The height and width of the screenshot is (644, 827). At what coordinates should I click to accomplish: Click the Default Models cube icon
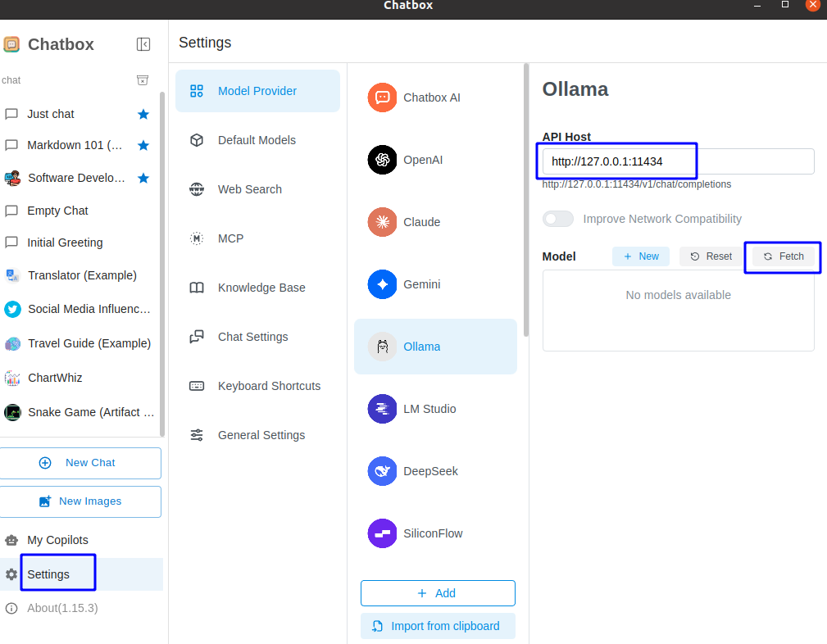coord(197,140)
